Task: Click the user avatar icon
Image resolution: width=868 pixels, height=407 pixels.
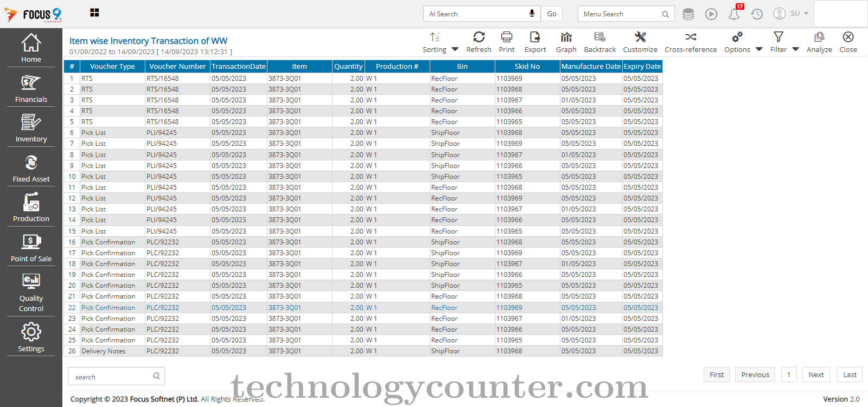Action: (779, 14)
